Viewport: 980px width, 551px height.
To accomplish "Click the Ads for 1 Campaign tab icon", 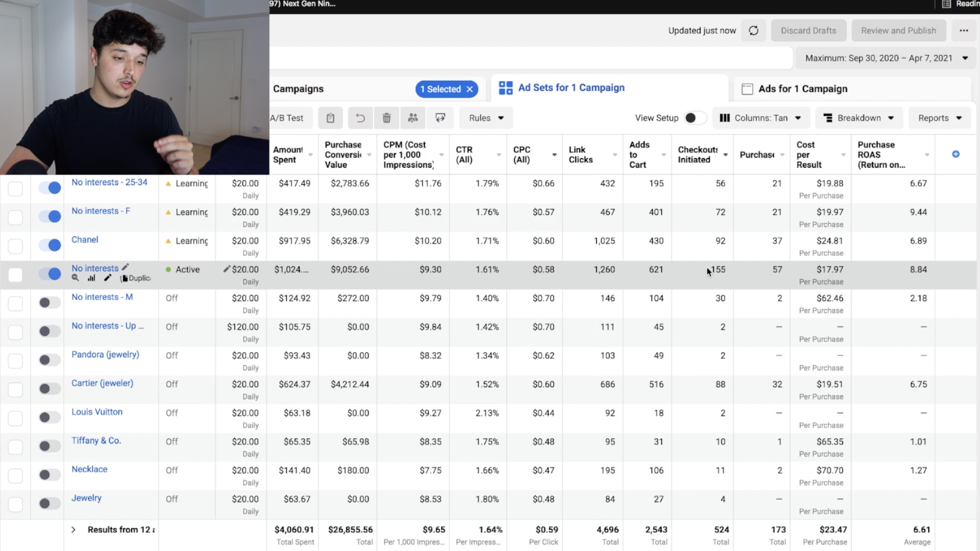I will pyautogui.click(x=747, y=89).
